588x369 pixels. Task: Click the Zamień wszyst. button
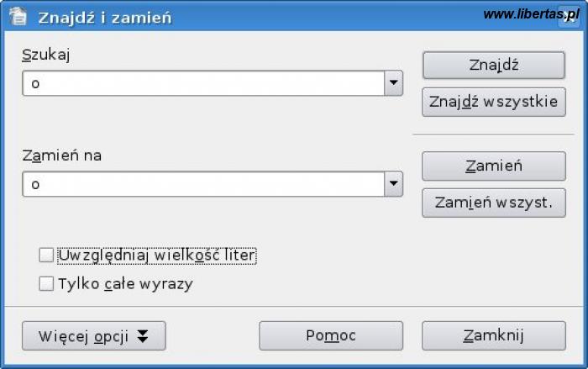pos(493,203)
